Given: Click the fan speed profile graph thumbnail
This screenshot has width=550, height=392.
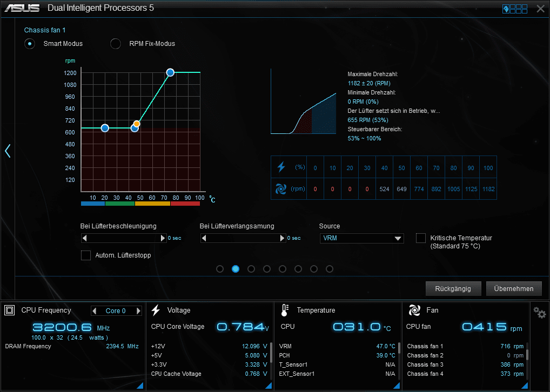Looking at the screenshot, I should coord(304,102).
